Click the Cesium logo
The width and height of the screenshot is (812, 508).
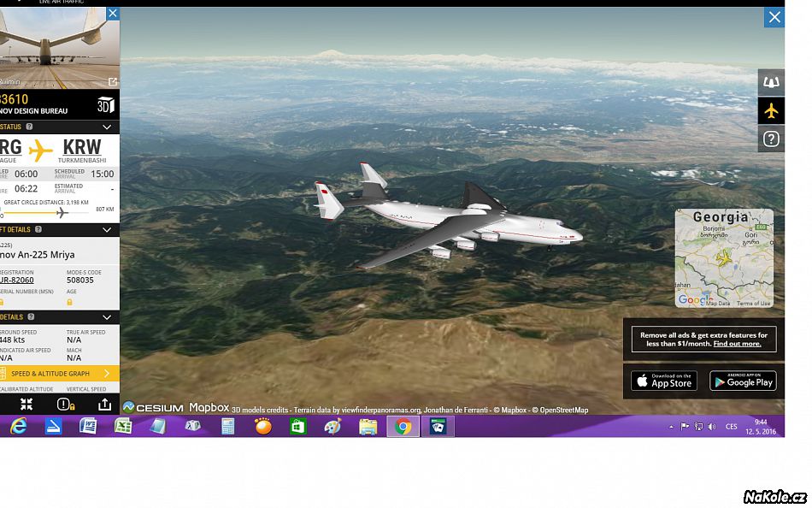click(x=153, y=407)
